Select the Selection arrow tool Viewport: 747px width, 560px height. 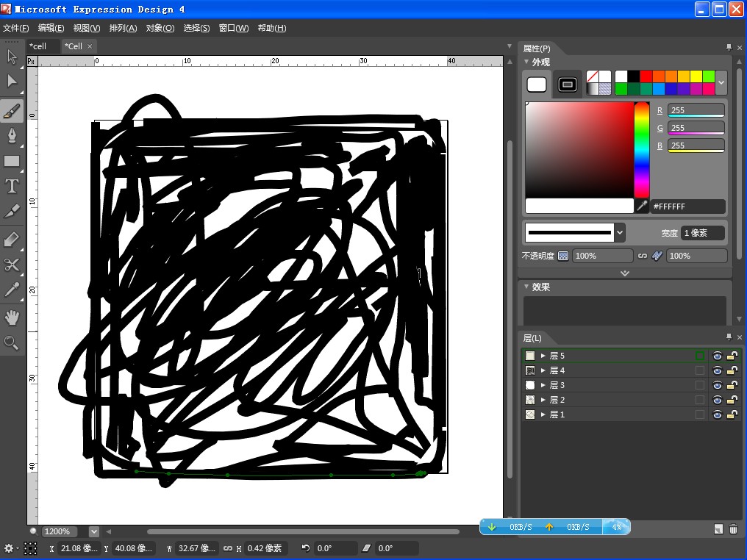(12, 57)
